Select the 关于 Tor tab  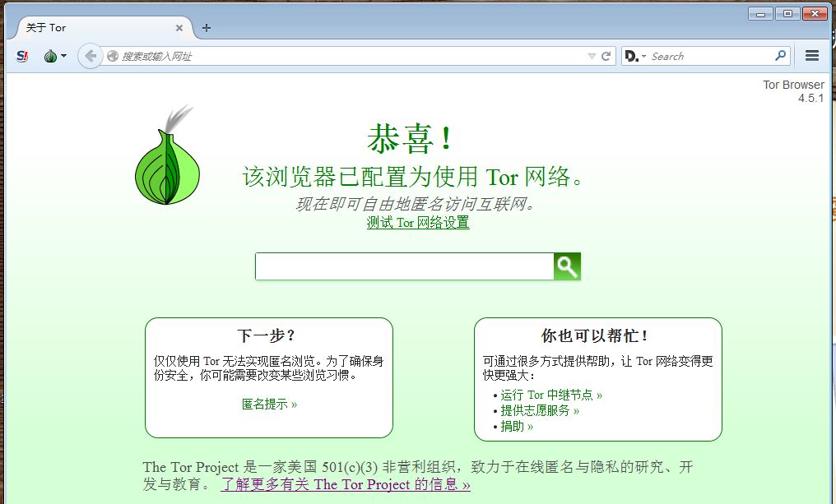click(x=104, y=28)
